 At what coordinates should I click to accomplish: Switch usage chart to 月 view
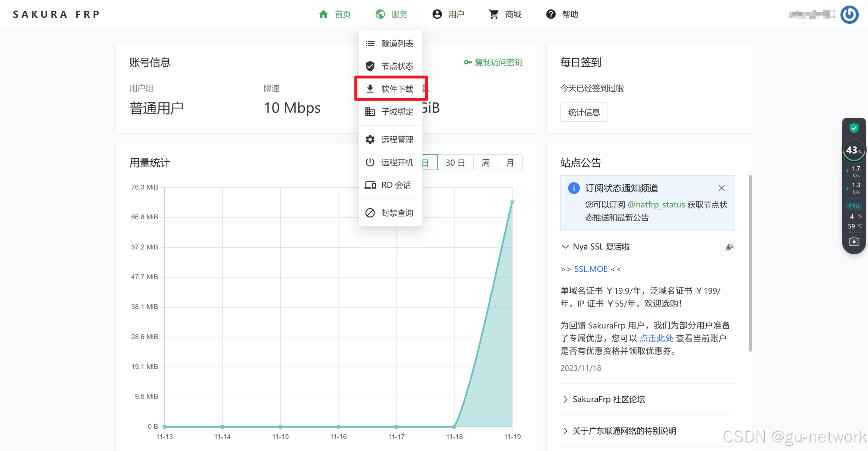click(510, 163)
